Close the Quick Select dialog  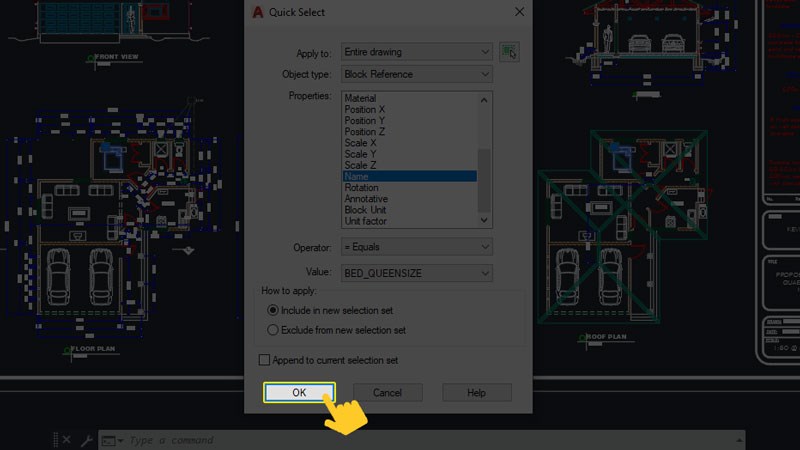[x=519, y=12]
